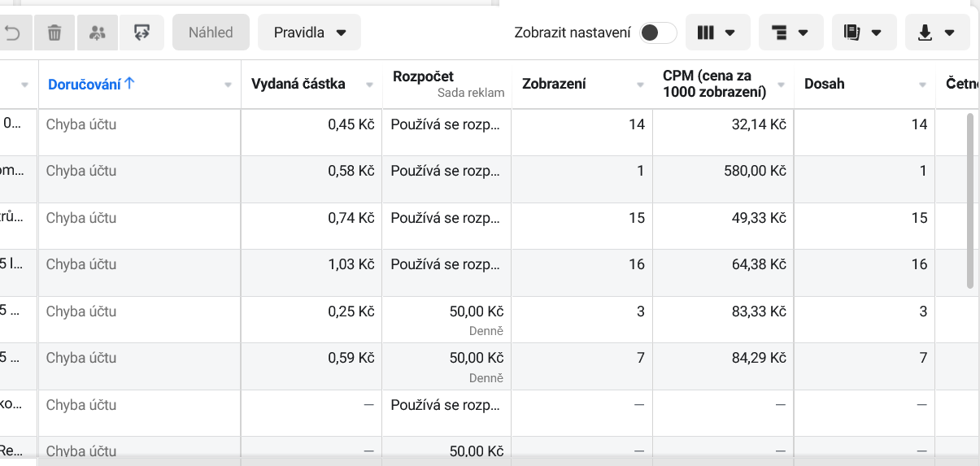This screenshot has width=980, height=466.
Task: Click the undo arrow icon
Action: (13, 33)
